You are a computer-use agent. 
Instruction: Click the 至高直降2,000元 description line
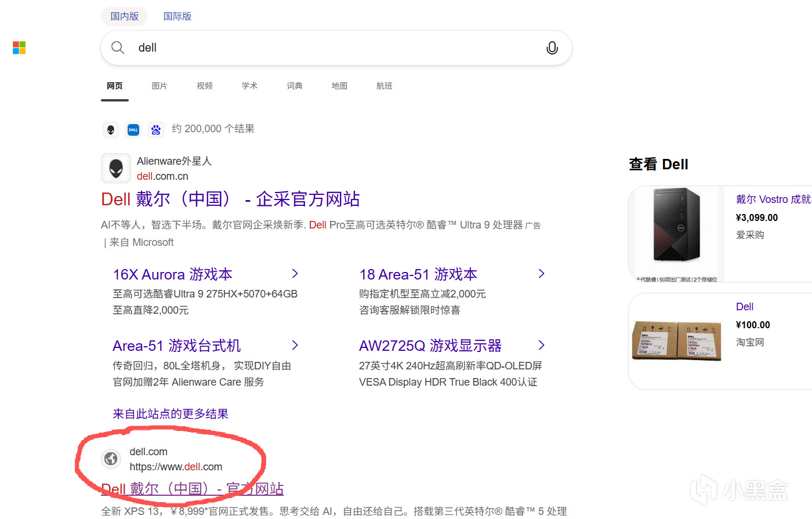click(151, 310)
